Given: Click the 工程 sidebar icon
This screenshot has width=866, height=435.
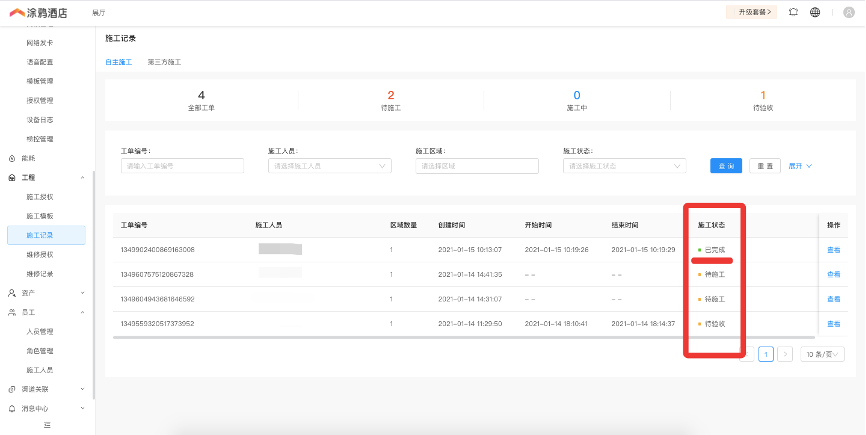Looking at the screenshot, I should tap(12, 178).
